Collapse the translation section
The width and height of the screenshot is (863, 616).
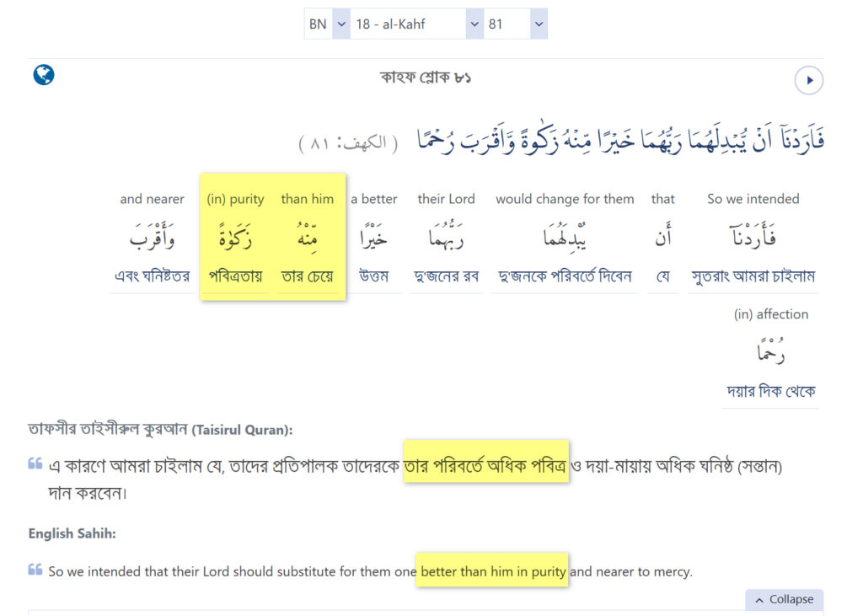point(784,599)
